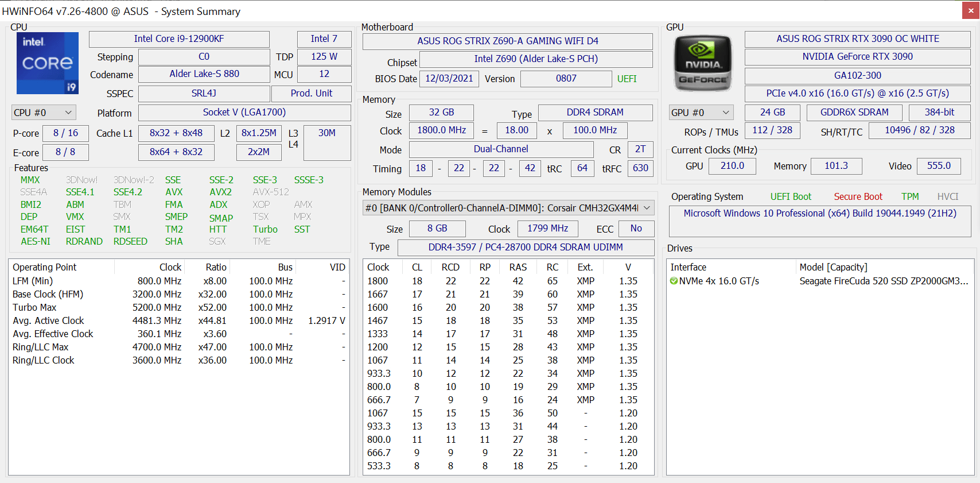Screen dimensions: 980x483
Task: Click the Video clock 555.0 field
Action: tap(939, 166)
